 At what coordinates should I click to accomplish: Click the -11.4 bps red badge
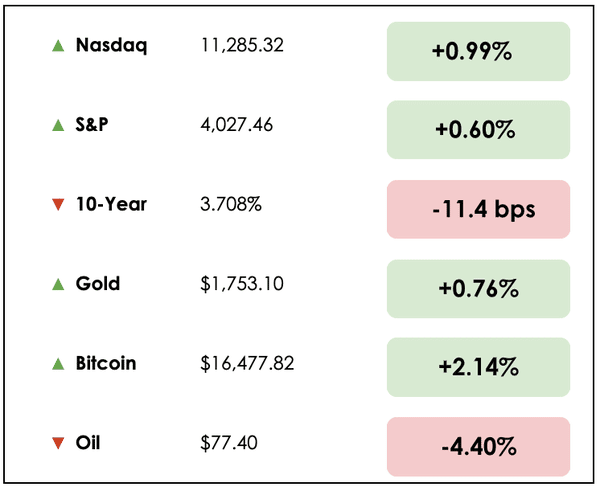[478, 210]
